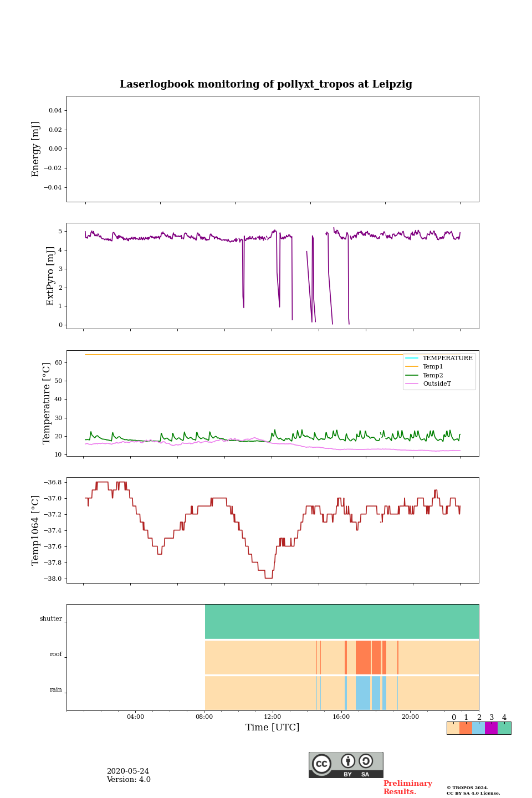Click the orange Temp1 legend line marker
This screenshot has height=798, width=532.
pyautogui.click(x=412, y=367)
